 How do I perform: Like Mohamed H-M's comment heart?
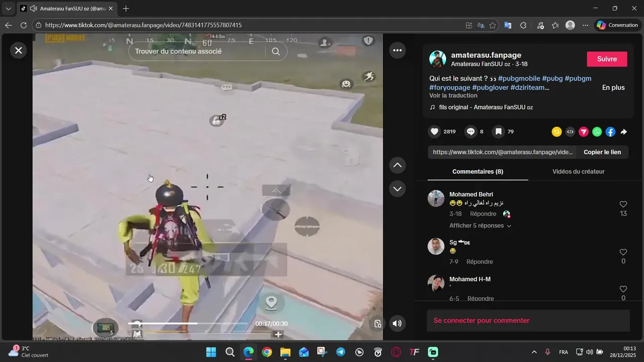pyautogui.click(x=623, y=289)
